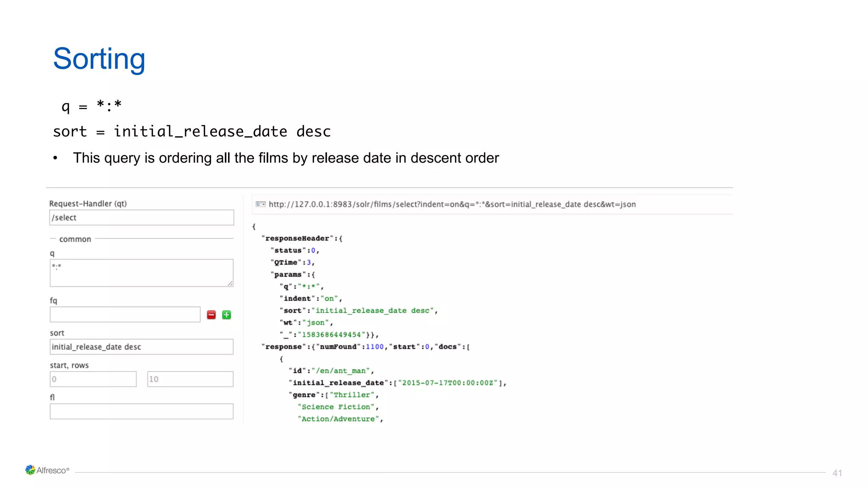Screen dimensions: 868x488
Task: Click the "Thriller" genre value
Action: 352,395
